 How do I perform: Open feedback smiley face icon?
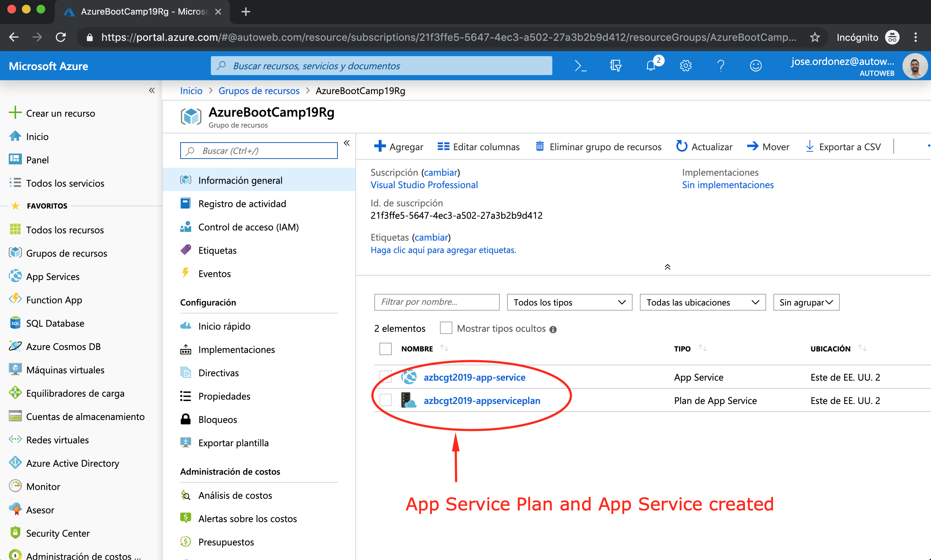(756, 66)
